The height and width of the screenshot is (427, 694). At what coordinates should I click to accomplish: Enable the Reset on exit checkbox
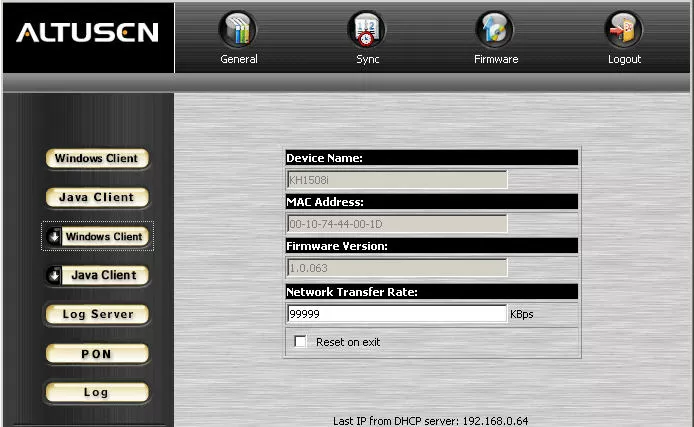point(300,341)
